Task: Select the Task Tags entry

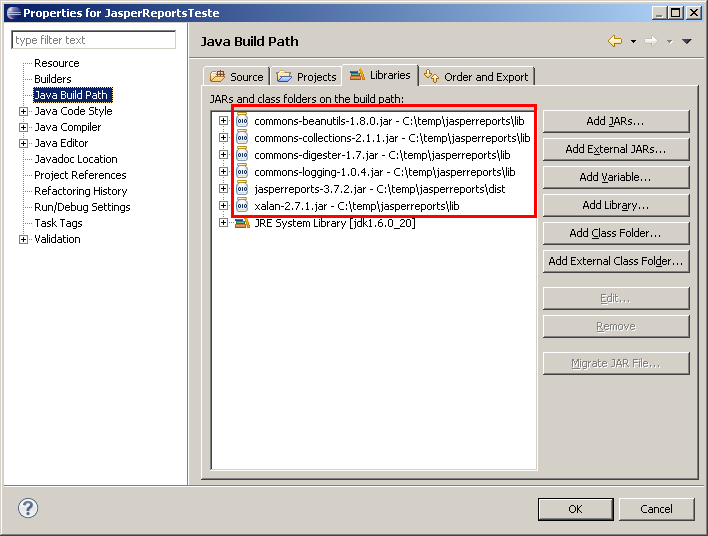Action: point(58,223)
